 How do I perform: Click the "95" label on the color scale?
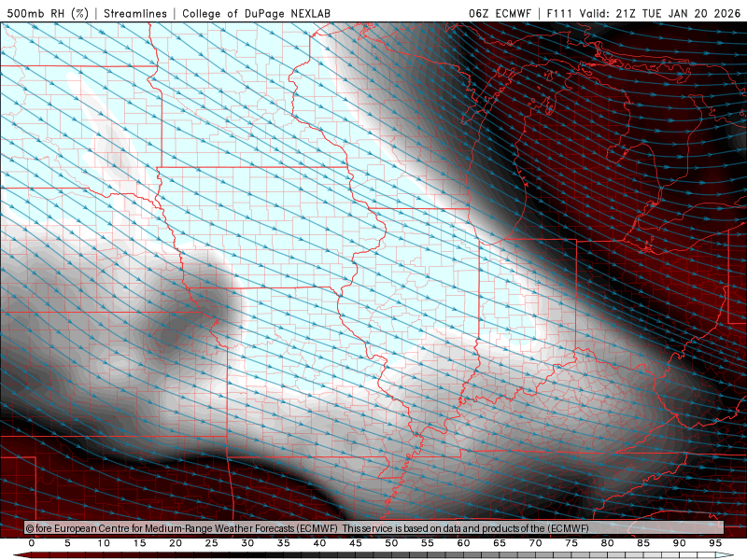[715, 543]
